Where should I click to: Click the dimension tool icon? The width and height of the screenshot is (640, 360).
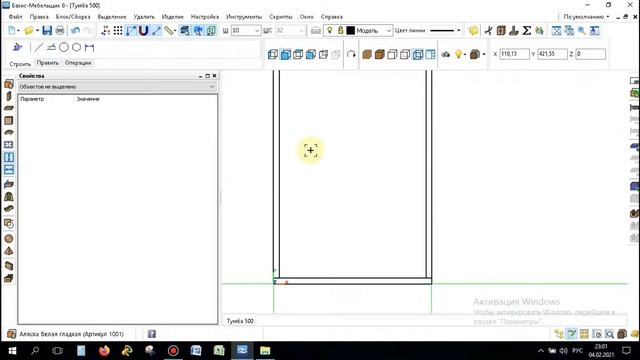(x=89, y=47)
